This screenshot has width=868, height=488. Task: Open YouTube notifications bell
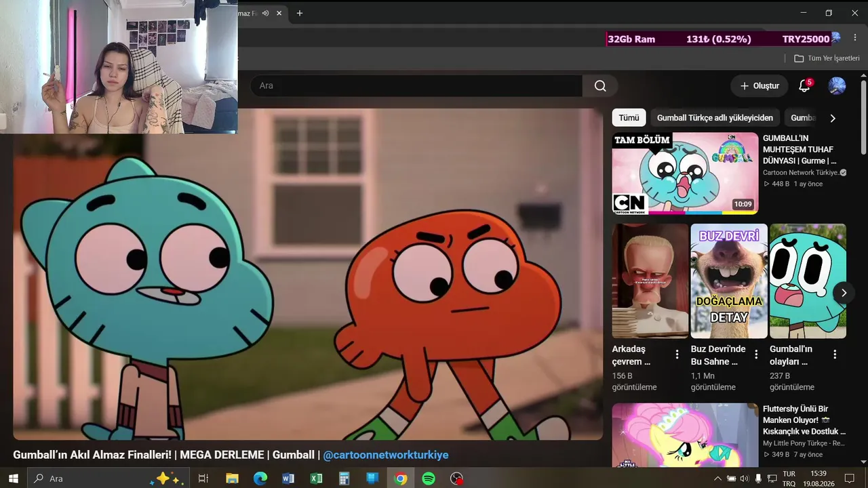click(804, 85)
